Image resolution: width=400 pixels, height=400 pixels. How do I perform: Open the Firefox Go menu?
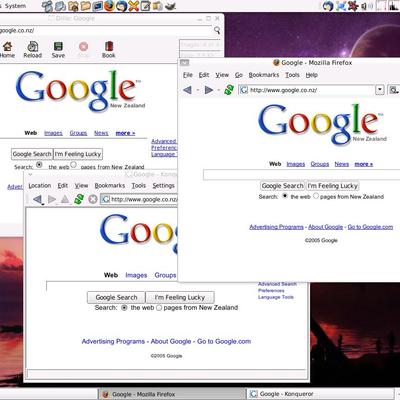[239, 75]
